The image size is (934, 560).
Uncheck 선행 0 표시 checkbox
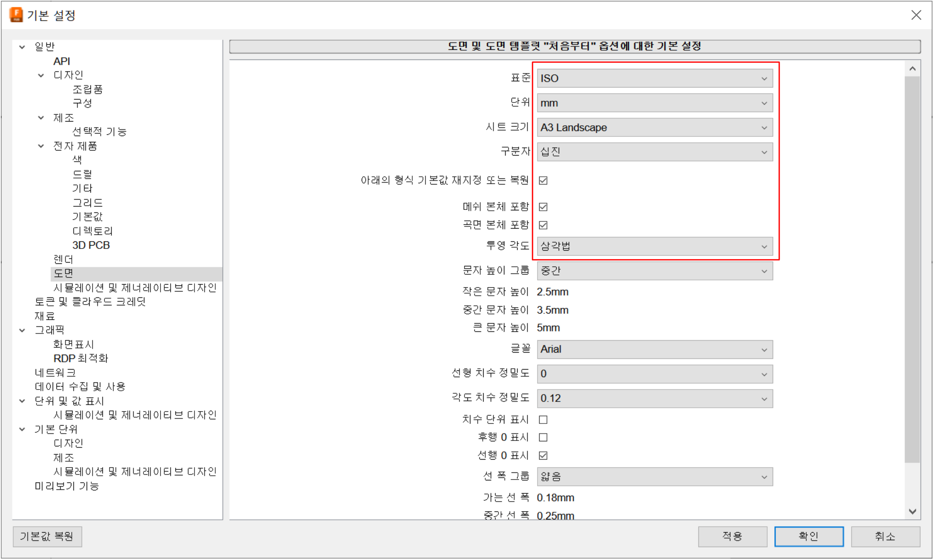543,455
